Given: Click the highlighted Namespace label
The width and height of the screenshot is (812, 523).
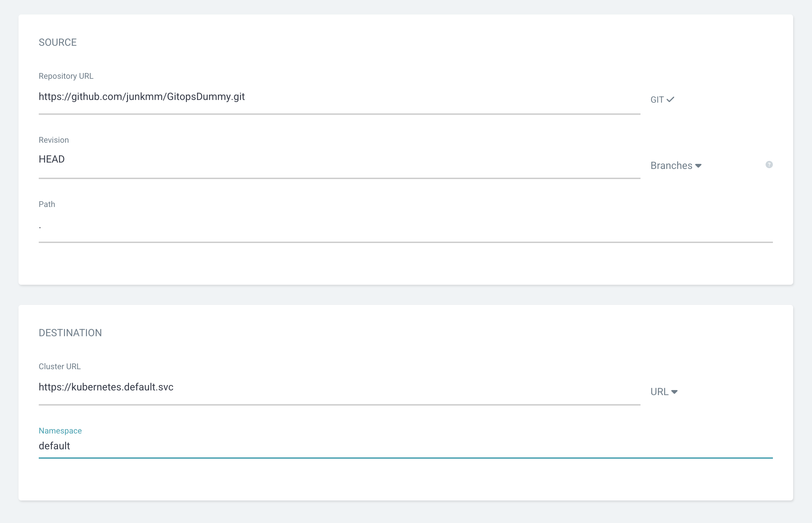Looking at the screenshot, I should [60, 431].
